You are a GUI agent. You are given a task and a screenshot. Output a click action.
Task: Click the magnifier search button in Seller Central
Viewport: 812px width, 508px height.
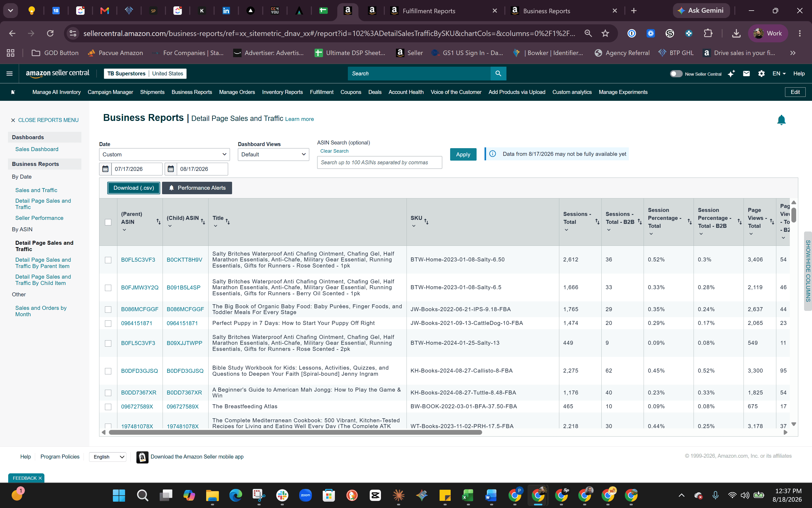point(498,74)
